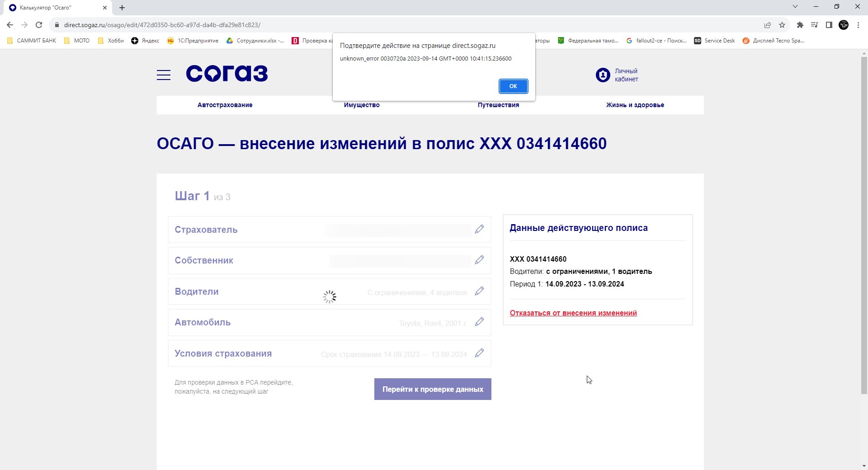This screenshot has width=868, height=470.
Task: Open the Жизнь и здоровье menu
Action: click(635, 105)
